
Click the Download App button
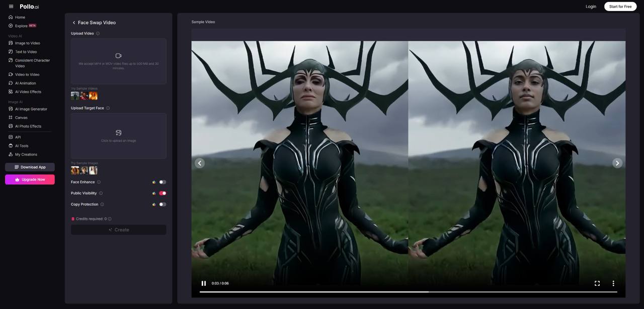(x=30, y=167)
